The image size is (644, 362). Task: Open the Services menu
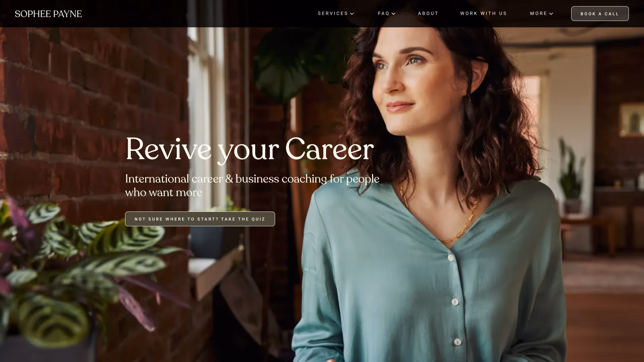tap(333, 13)
